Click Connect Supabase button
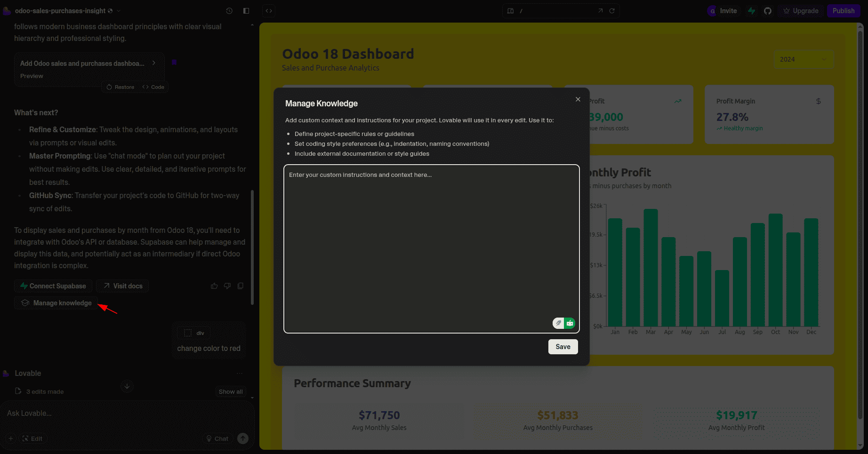This screenshot has height=454, width=868. [x=53, y=286]
